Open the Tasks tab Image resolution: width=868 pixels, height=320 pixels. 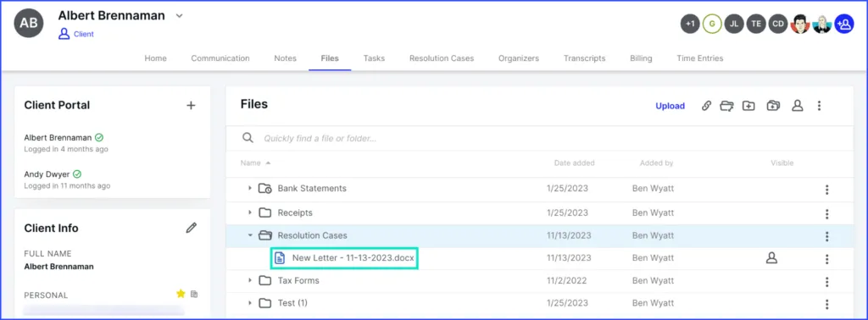pyautogui.click(x=374, y=58)
